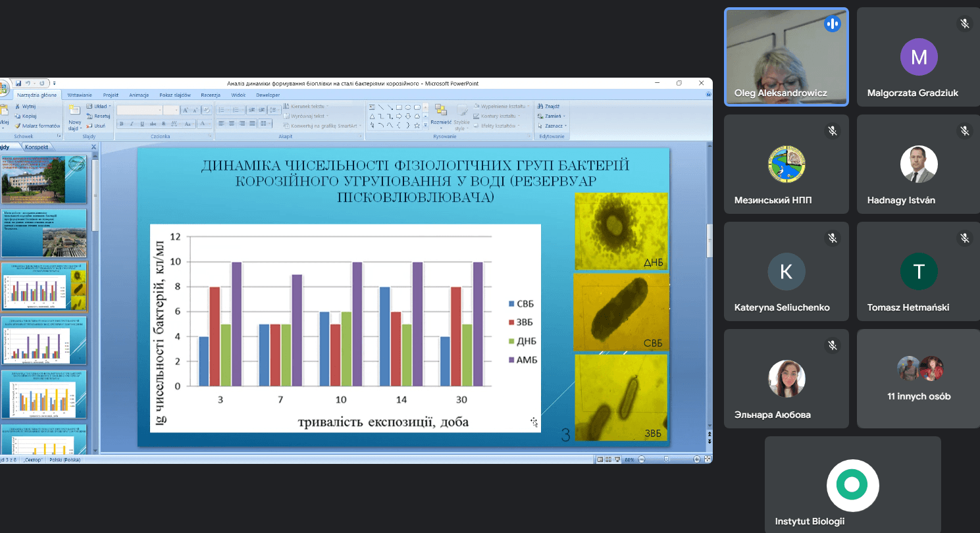Click Znajdź find binoculars button
This screenshot has width=980, height=533.
pyautogui.click(x=548, y=106)
